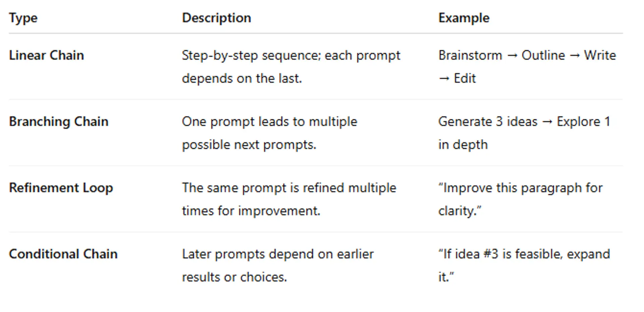The image size is (644, 312).
Task: Click the word 'Brainstorm' in the example
Action: coord(470,55)
